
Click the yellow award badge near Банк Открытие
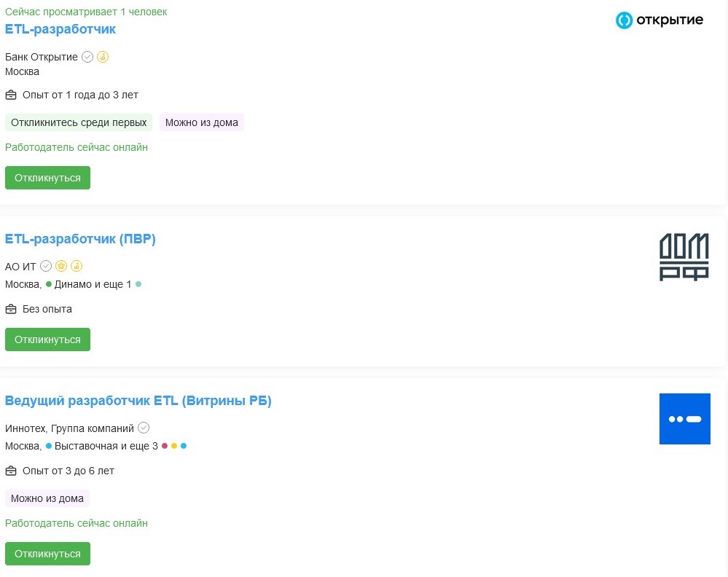pyautogui.click(x=103, y=56)
